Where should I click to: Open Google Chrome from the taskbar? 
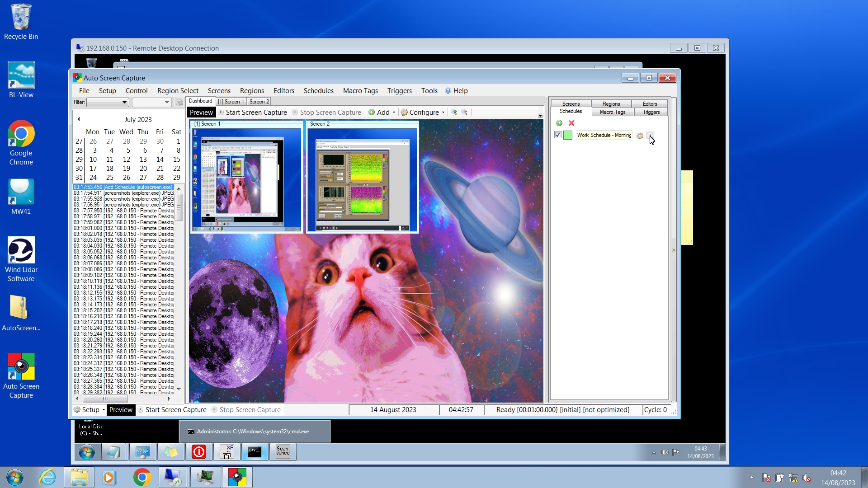click(x=142, y=477)
